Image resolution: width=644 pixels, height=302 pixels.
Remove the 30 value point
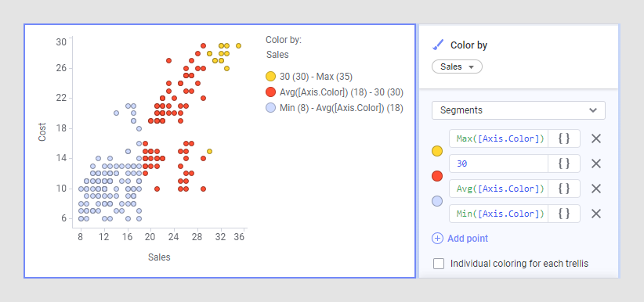596,164
